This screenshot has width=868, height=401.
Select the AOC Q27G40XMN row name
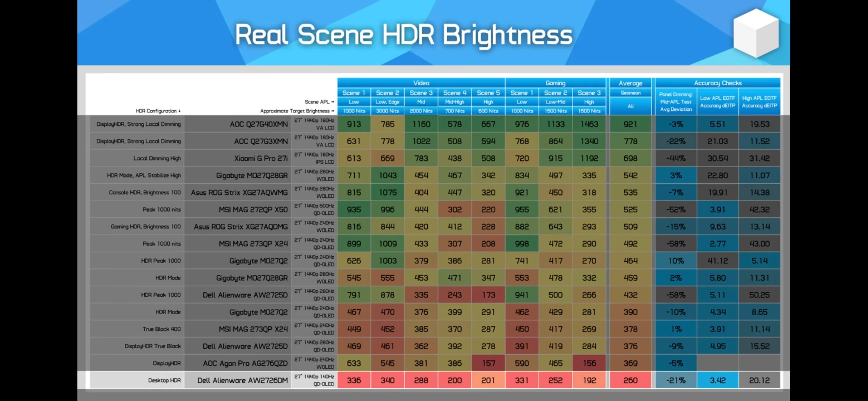tap(259, 124)
